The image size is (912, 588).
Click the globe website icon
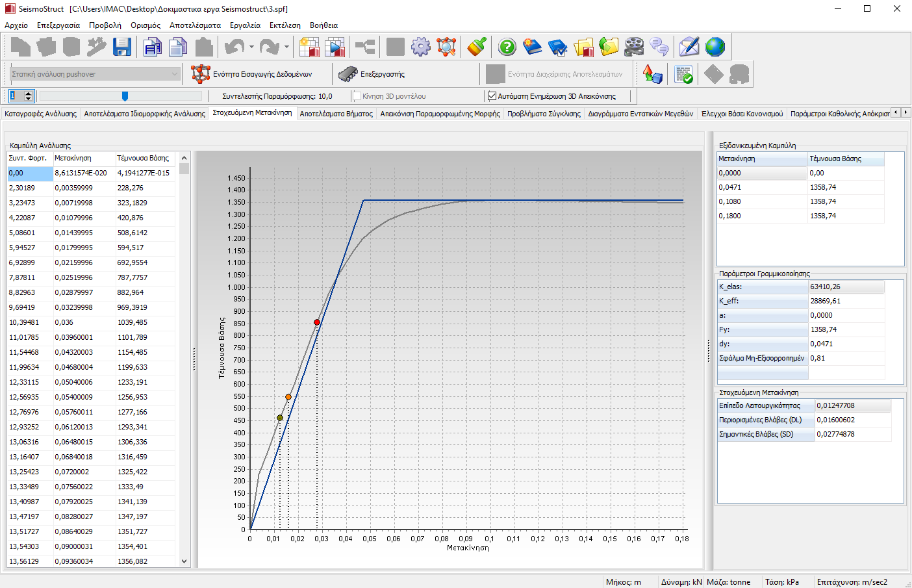715,47
